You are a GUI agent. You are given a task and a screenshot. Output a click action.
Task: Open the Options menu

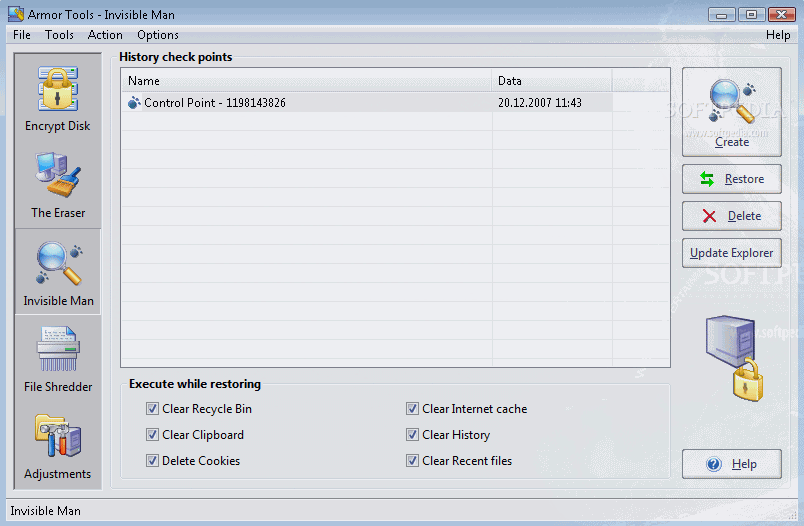pyautogui.click(x=158, y=35)
